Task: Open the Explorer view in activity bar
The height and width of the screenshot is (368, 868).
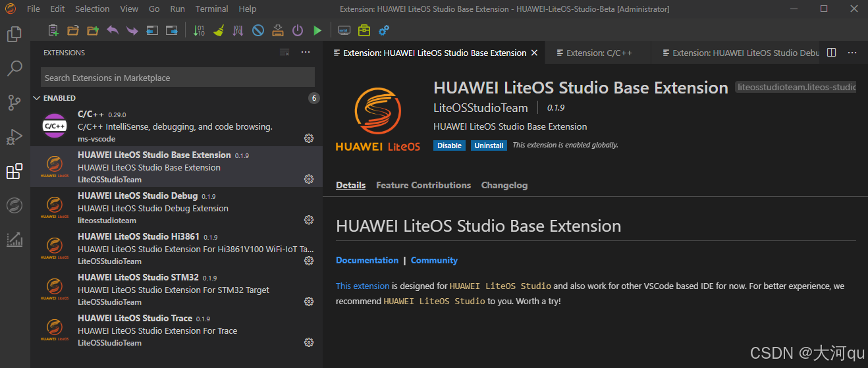Action: click(x=14, y=34)
